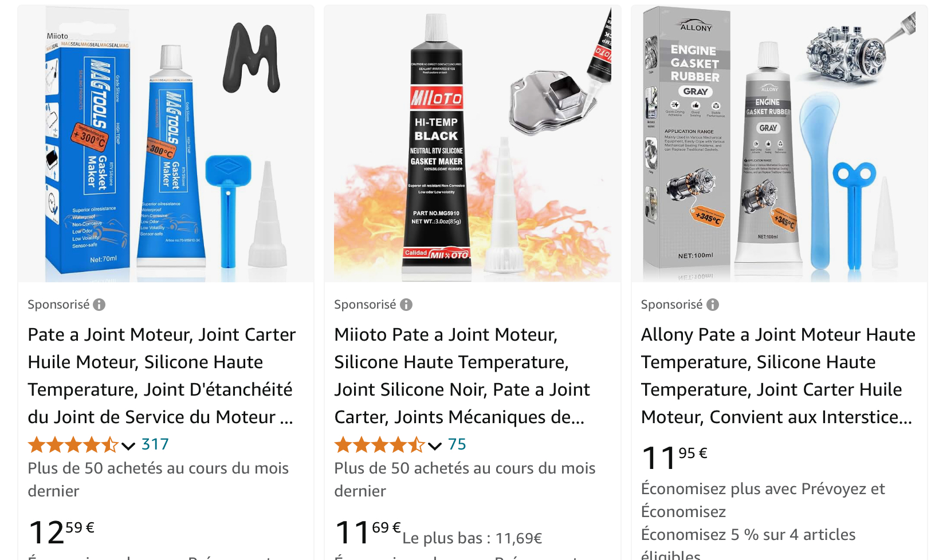Expand rating breakdown chevron next to 75
The width and height of the screenshot is (931, 560).
[435, 445]
